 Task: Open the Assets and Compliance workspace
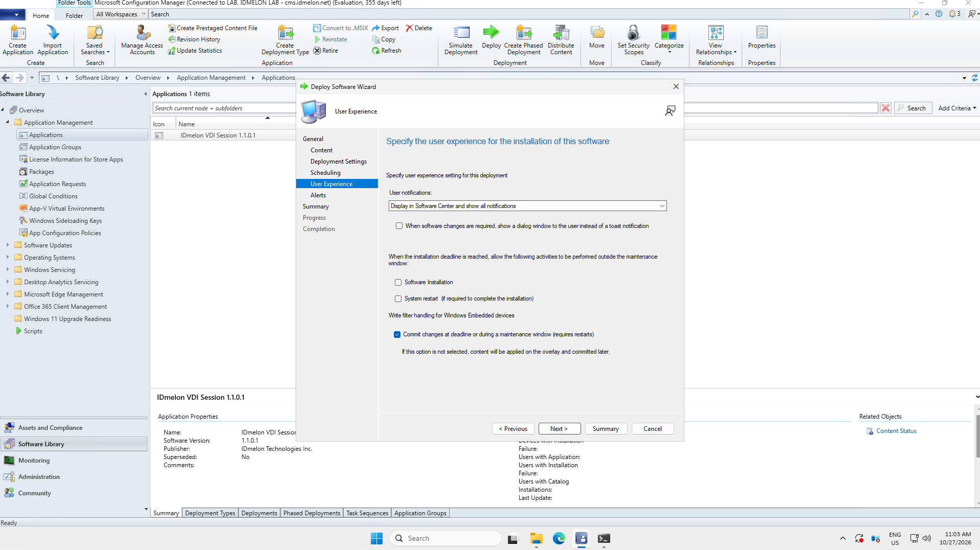click(74, 428)
